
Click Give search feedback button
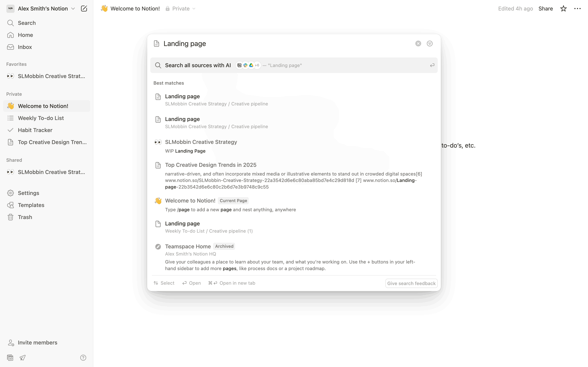tap(411, 283)
